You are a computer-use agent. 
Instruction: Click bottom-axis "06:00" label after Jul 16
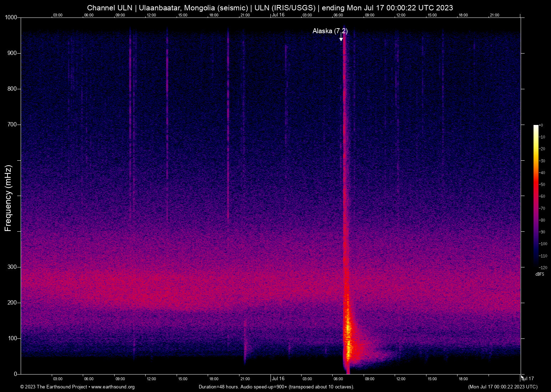[x=338, y=379]
